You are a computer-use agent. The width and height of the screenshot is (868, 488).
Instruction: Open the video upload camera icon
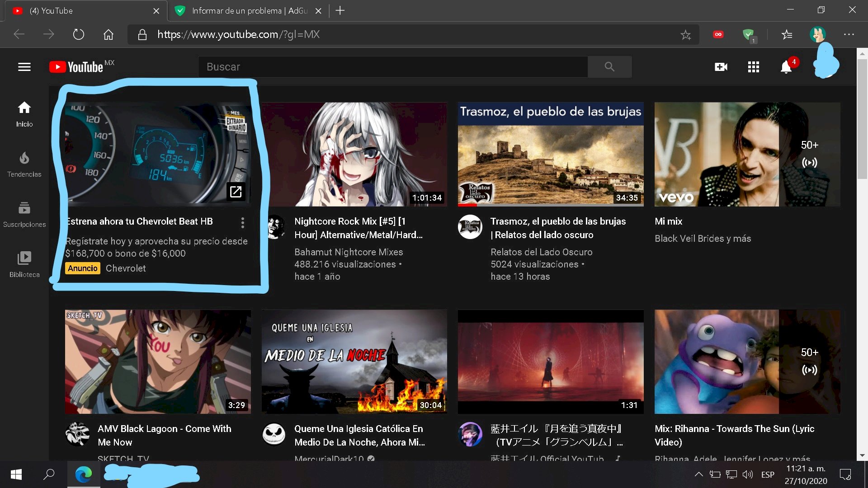coord(721,66)
